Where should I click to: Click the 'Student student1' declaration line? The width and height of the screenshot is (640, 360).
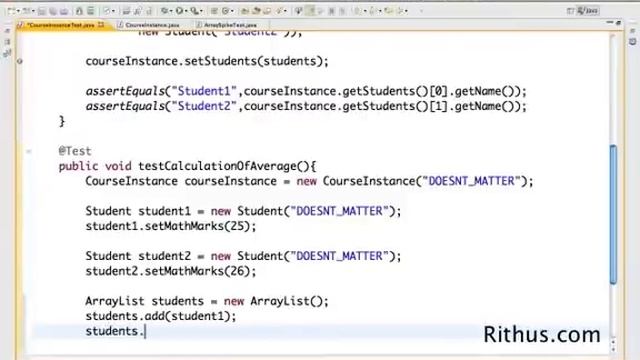point(243,211)
